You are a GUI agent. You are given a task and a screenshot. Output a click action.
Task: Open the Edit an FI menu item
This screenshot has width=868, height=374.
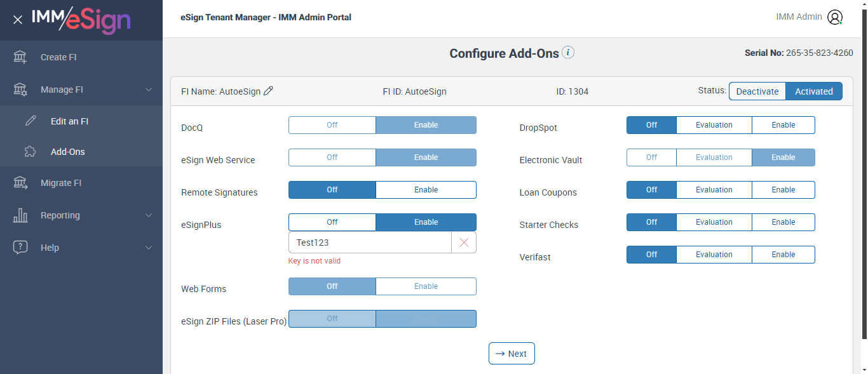tap(69, 121)
